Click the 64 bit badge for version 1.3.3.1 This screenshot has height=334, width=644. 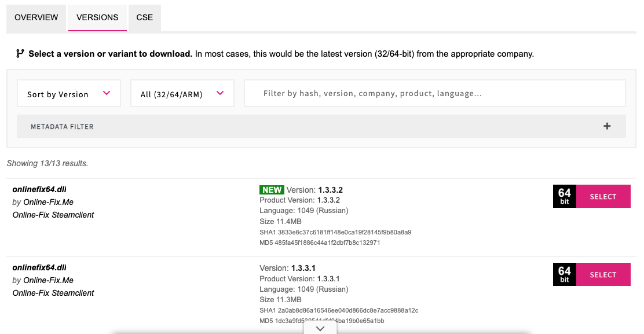[565, 275]
